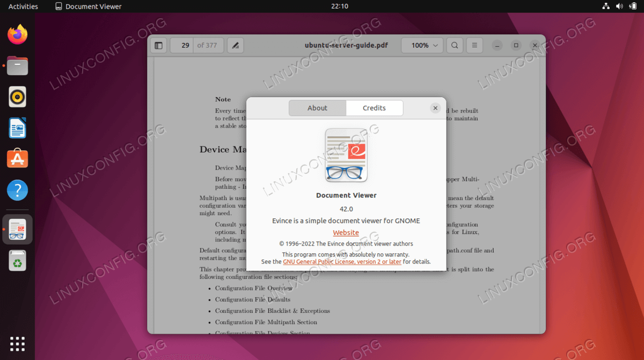Maximize the Document Viewer window
This screenshot has width=644, height=360.
tap(516, 46)
